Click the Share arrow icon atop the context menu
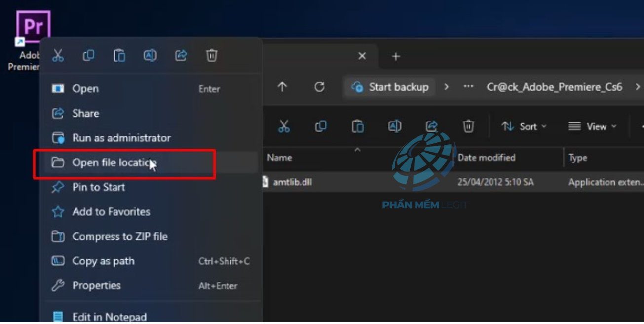 coord(181,55)
